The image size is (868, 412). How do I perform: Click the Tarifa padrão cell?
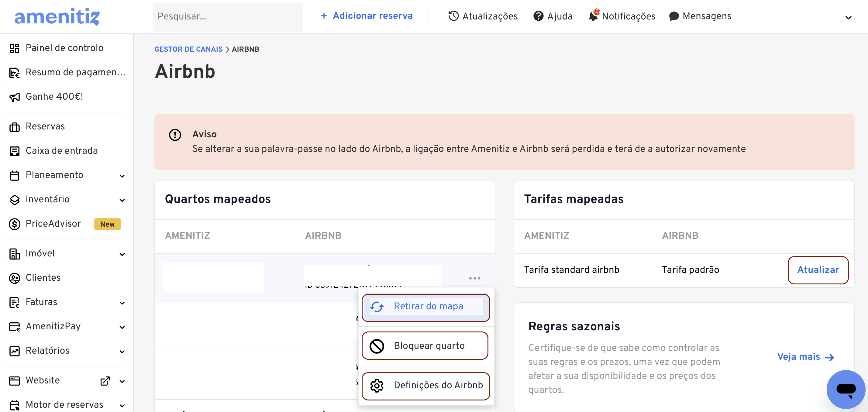(691, 270)
